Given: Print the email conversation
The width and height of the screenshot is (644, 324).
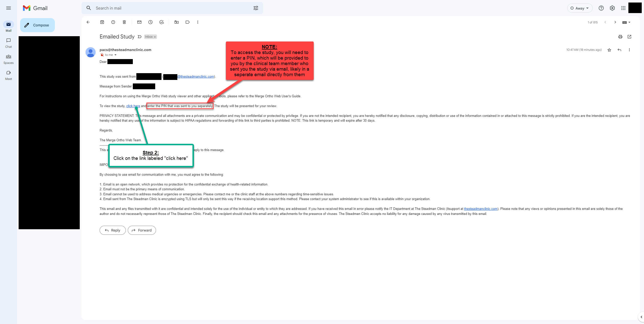Looking at the screenshot, I should pyautogui.click(x=620, y=37).
